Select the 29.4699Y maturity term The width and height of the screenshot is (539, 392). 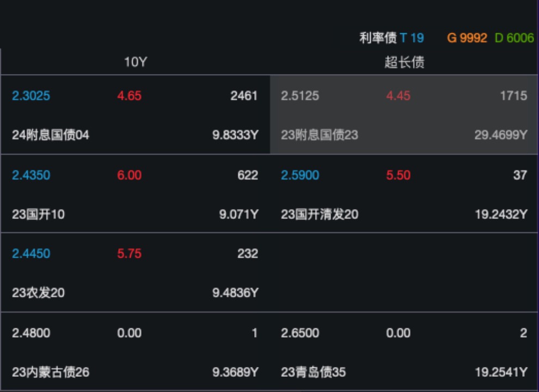click(x=500, y=135)
